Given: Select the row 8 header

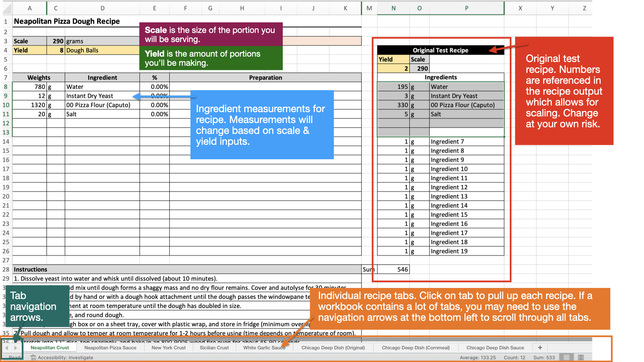Looking at the screenshot, I should coord(6,86).
